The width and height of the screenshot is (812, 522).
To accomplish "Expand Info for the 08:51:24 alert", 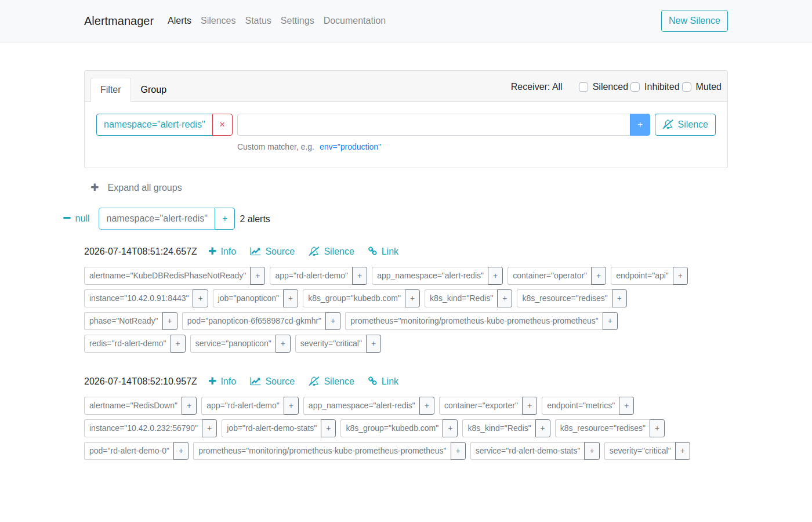I will [222, 251].
